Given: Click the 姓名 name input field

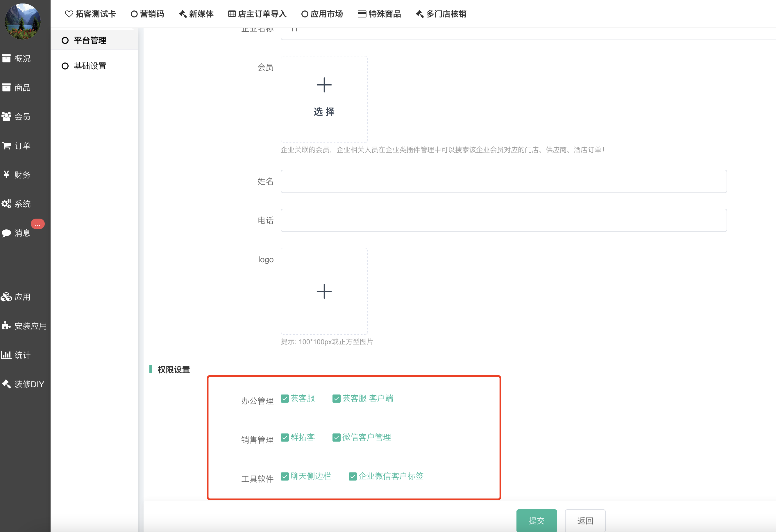Looking at the screenshot, I should pos(504,181).
